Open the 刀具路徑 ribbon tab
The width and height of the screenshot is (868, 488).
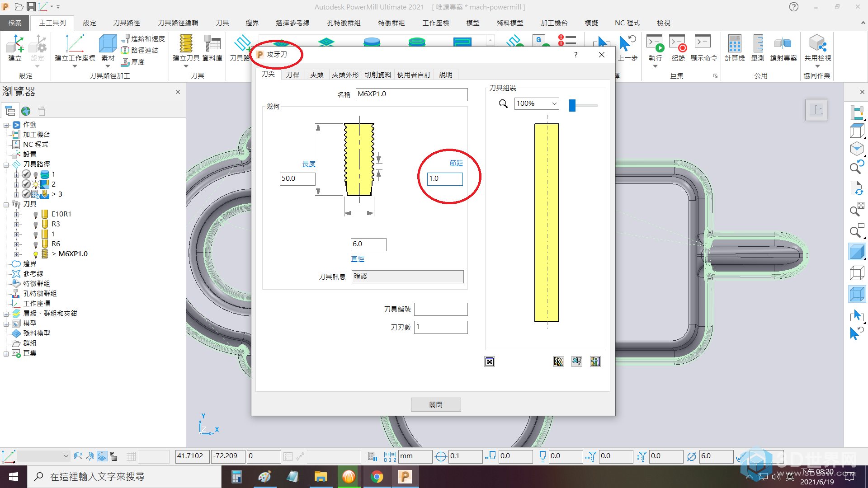127,23
